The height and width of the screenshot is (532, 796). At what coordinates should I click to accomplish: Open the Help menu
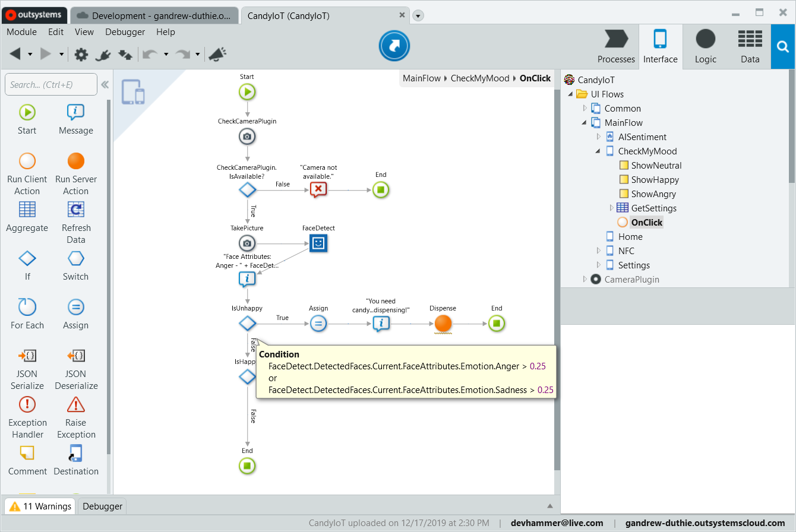[166, 32]
